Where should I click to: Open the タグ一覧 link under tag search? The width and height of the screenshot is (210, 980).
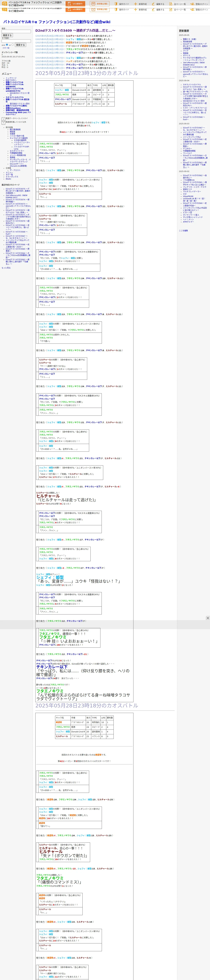pyautogui.click(x=6, y=48)
